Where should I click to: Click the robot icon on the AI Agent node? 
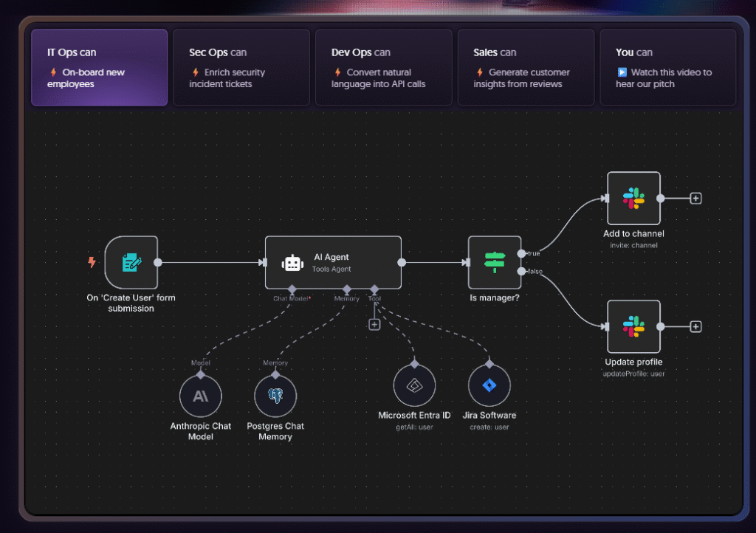pyautogui.click(x=292, y=262)
